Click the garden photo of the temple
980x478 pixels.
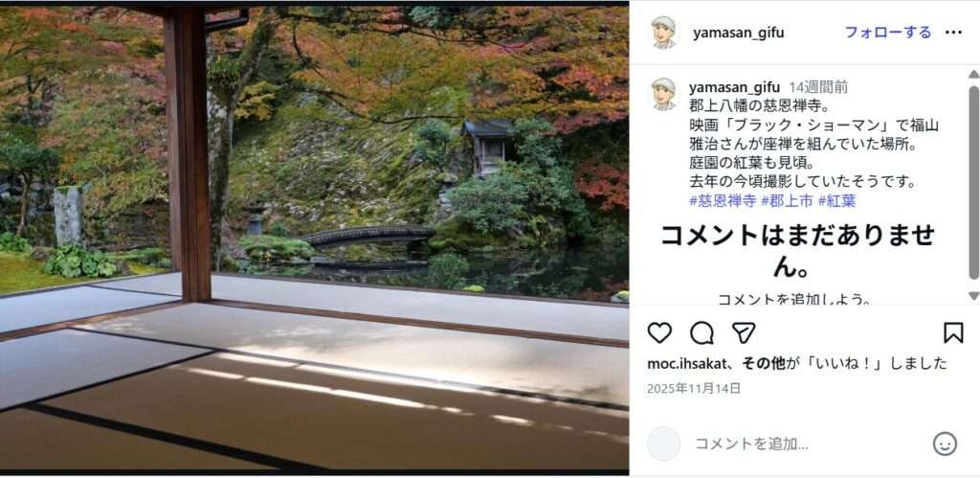point(314,238)
